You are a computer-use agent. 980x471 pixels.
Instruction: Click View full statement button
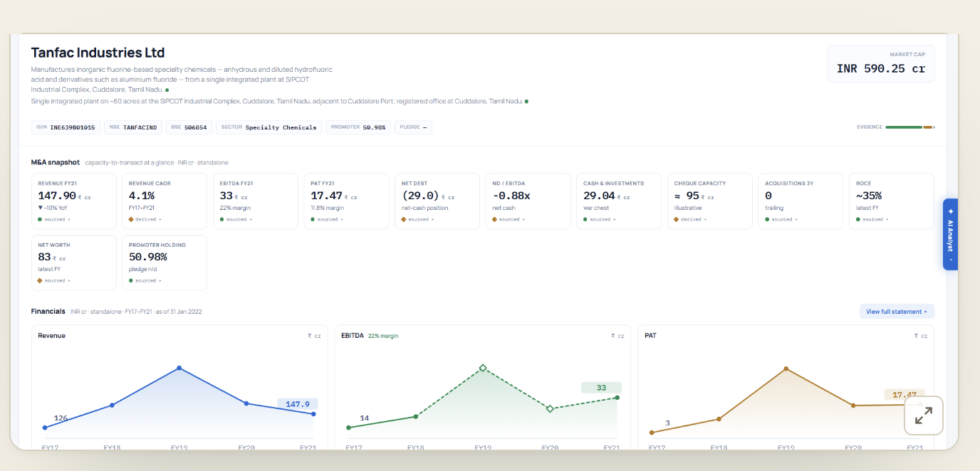(897, 312)
